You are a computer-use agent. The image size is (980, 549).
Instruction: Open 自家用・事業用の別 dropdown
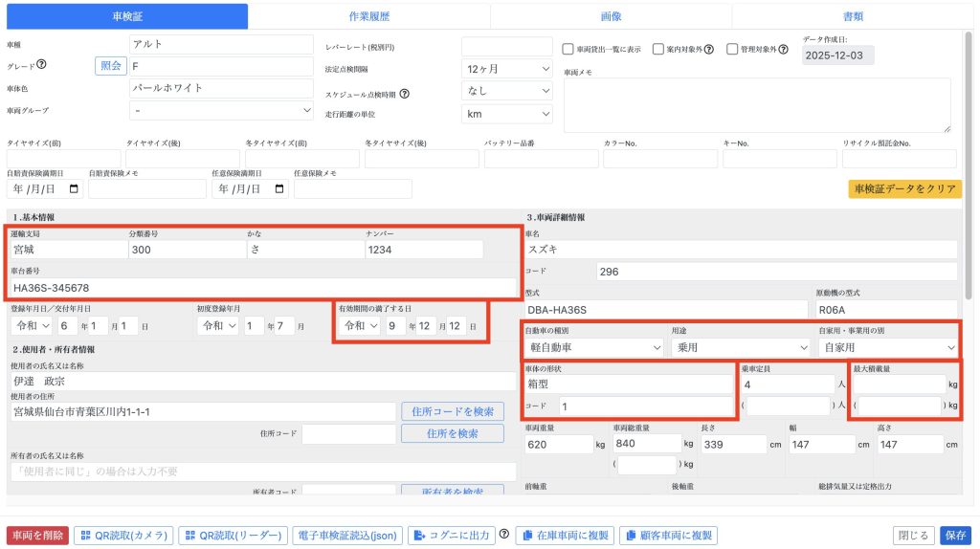888,347
